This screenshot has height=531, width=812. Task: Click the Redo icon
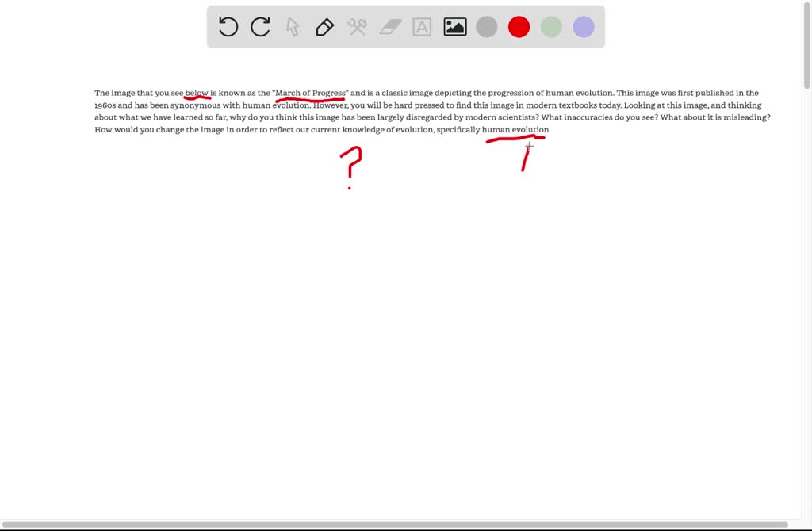tap(259, 27)
